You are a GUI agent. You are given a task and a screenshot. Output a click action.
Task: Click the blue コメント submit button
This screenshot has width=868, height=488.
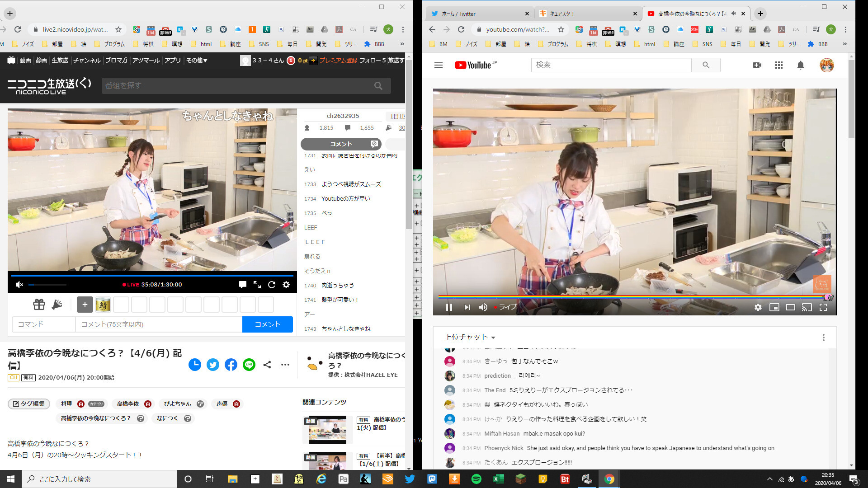coord(267,324)
